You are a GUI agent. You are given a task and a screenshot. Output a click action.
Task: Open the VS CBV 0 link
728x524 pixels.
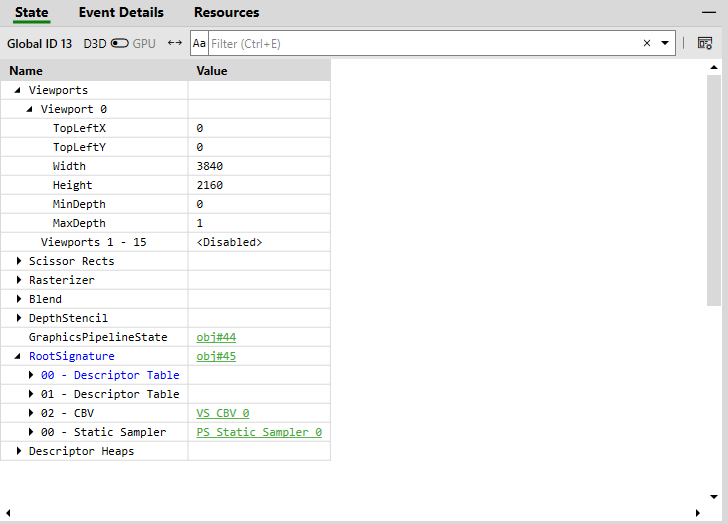223,413
